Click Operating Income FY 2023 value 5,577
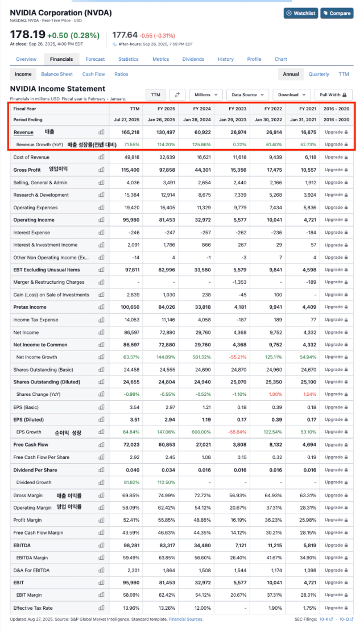 (239, 220)
